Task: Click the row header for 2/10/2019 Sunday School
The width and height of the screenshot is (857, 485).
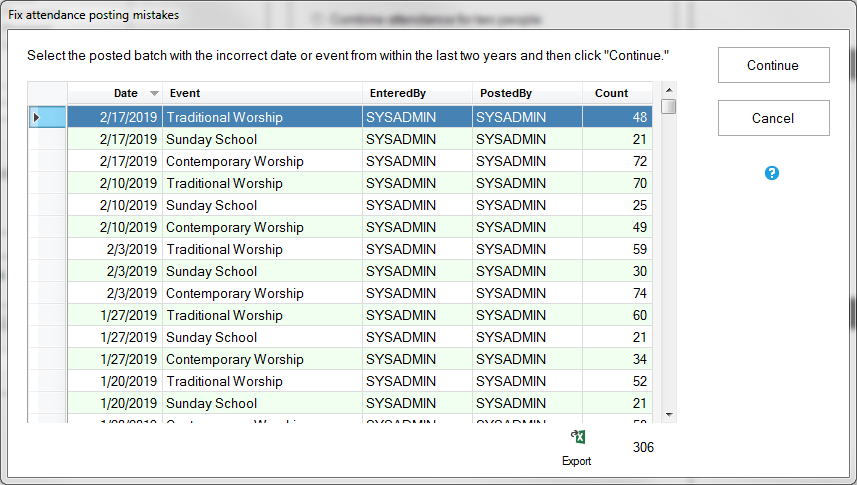Action: [47, 206]
